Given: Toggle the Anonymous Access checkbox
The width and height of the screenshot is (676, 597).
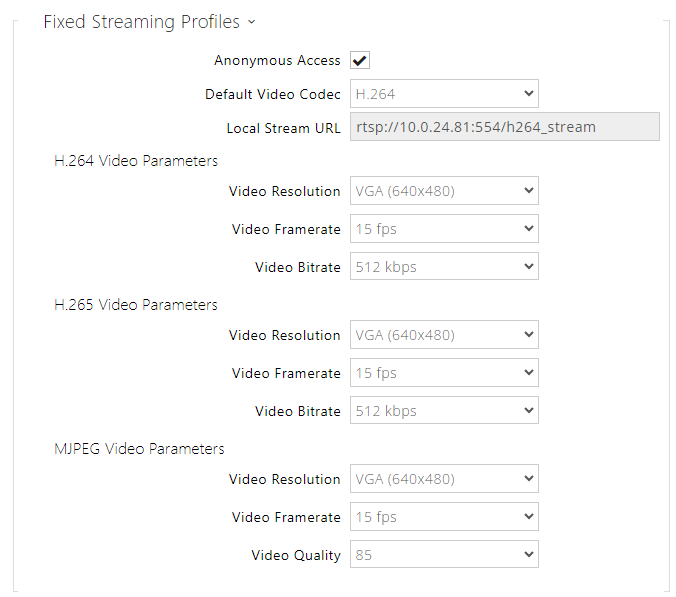Looking at the screenshot, I should point(360,61).
